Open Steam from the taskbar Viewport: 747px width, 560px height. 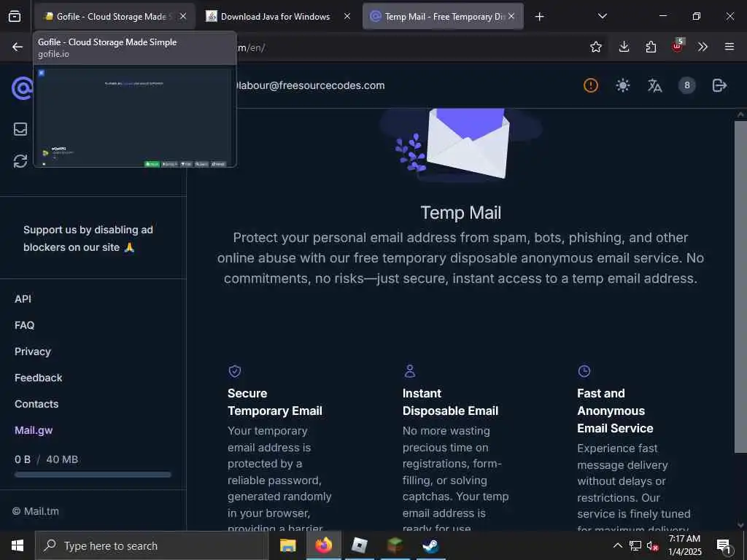[430, 545]
